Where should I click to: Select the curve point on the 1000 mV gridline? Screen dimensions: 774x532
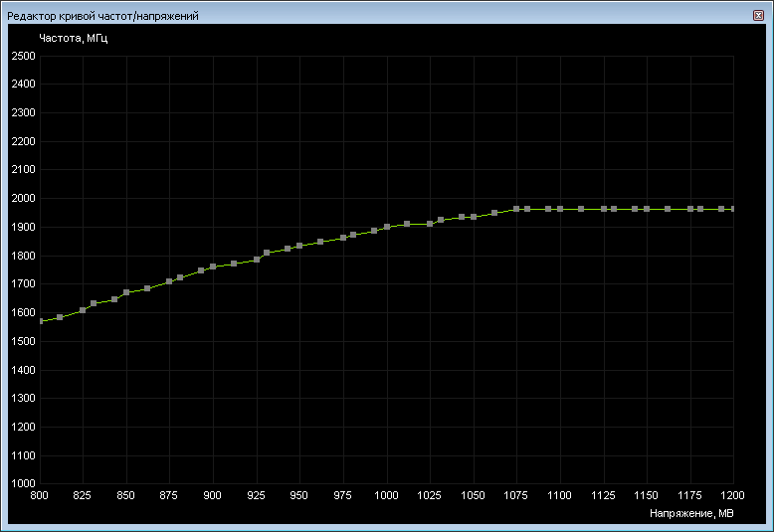pyautogui.click(x=387, y=227)
